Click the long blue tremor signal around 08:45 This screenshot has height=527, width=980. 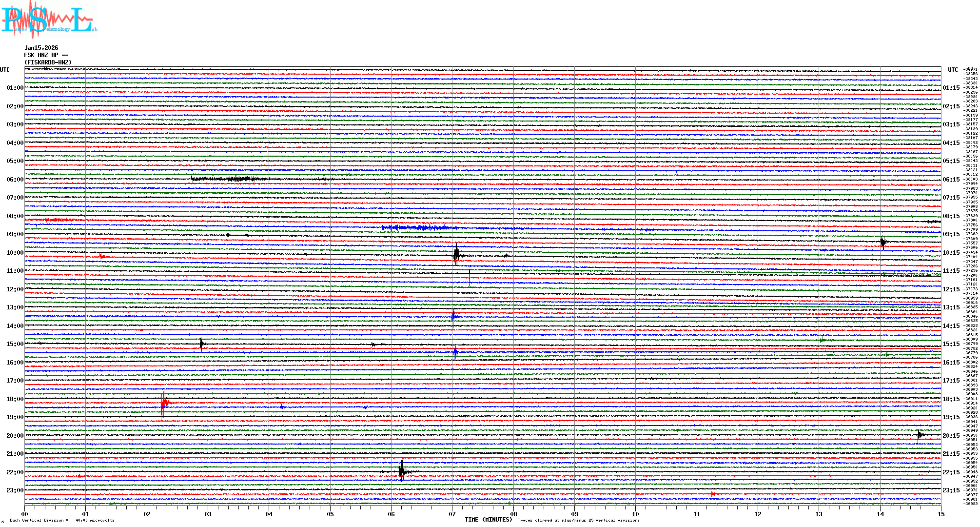pyautogui.click(x=419, y=227)
